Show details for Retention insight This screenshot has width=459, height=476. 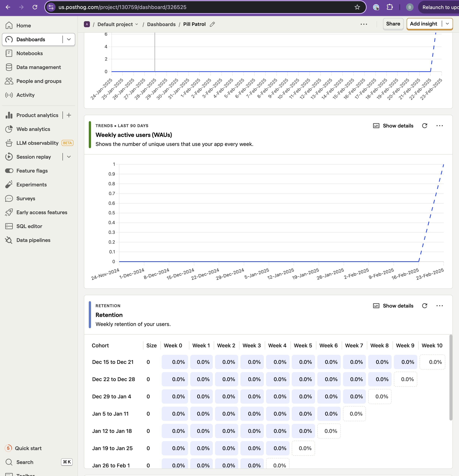[393, 306]
